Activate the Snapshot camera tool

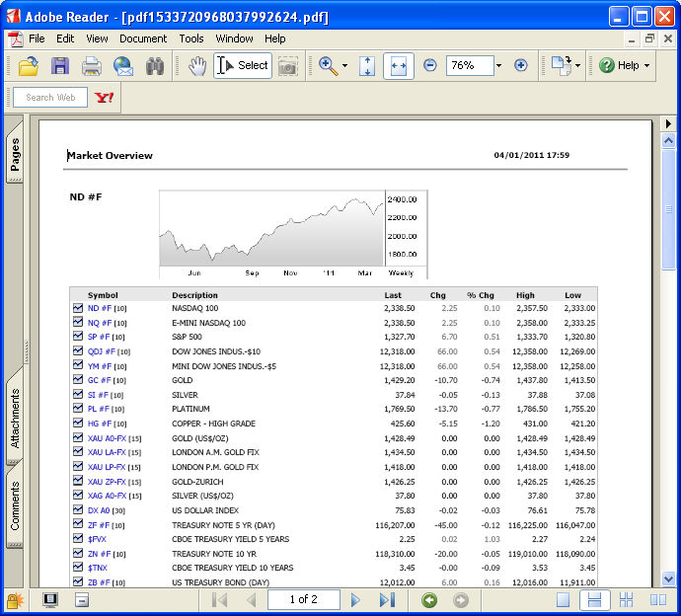287,66
